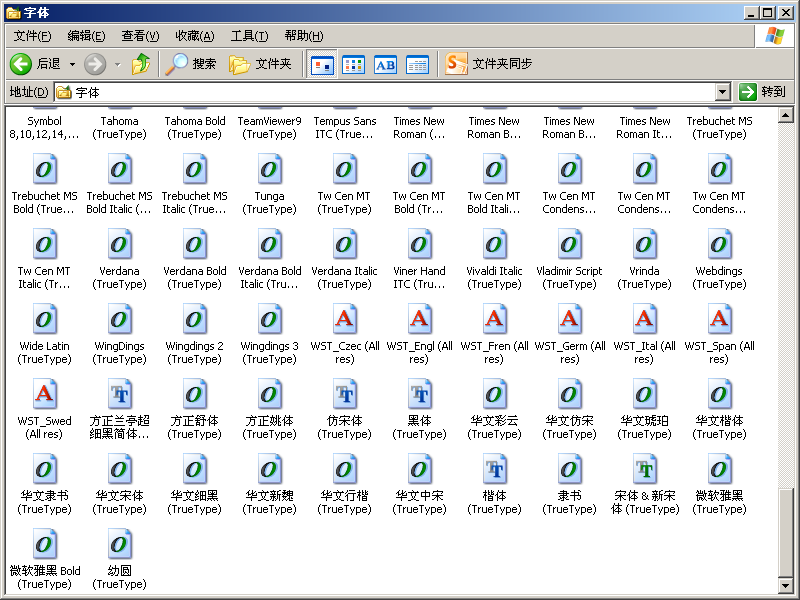Select the Verdana Italic font icon
The width and height of the screenshot is (800, 600).
pyautogui.click(x=344, y=244)
